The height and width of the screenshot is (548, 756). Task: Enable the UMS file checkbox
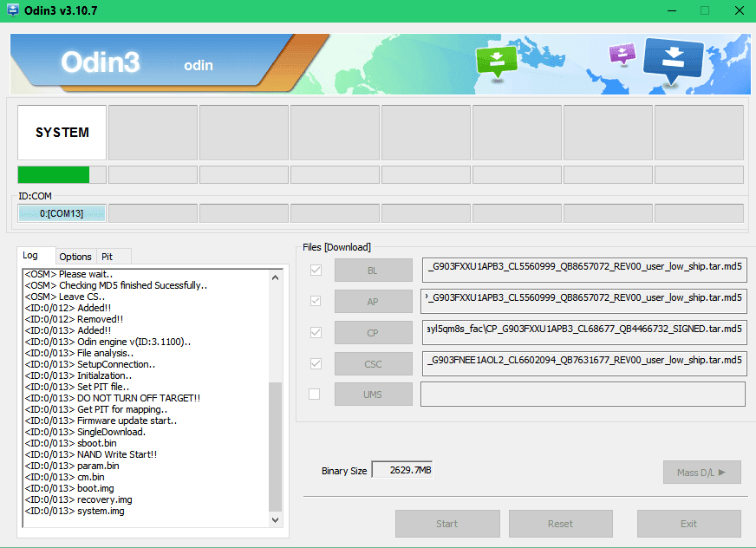click(315, 395)
